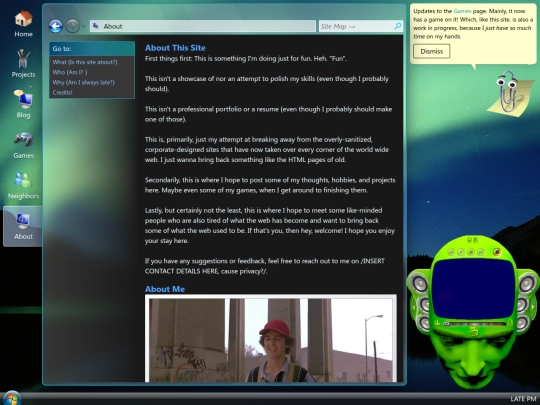Click the greyed Forward arrow button
The image size is (540, 405).
coord(72,26)
